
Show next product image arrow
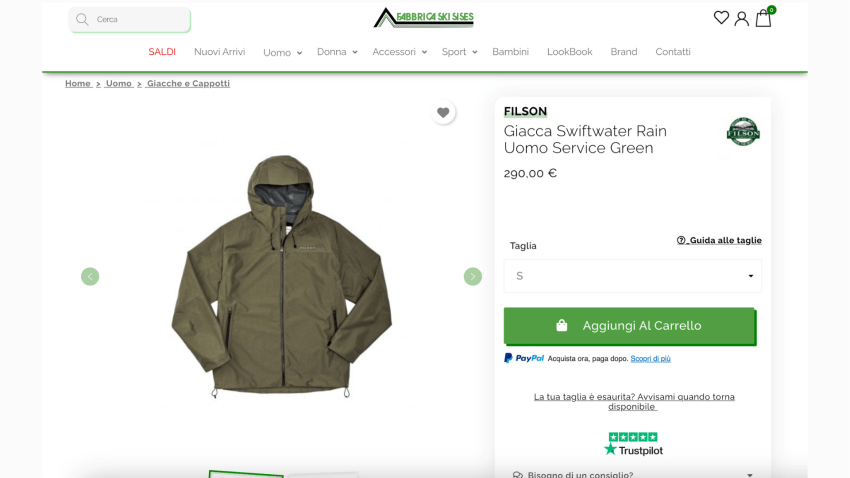coord(473,276)
